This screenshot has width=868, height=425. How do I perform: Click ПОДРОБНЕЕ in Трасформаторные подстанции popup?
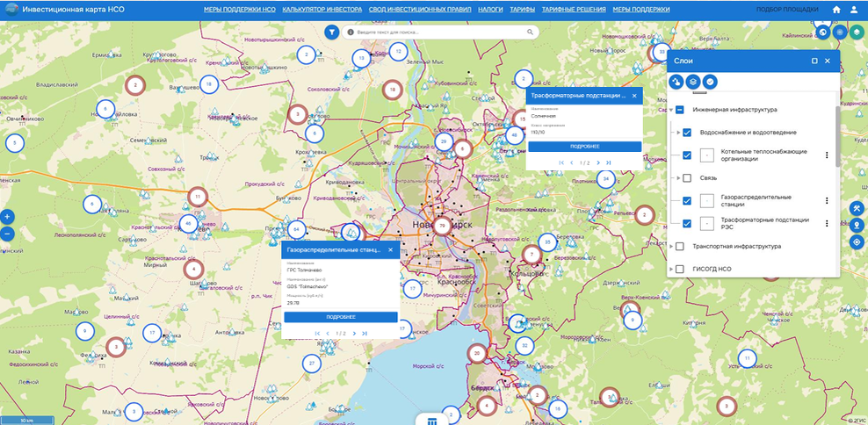584,147
